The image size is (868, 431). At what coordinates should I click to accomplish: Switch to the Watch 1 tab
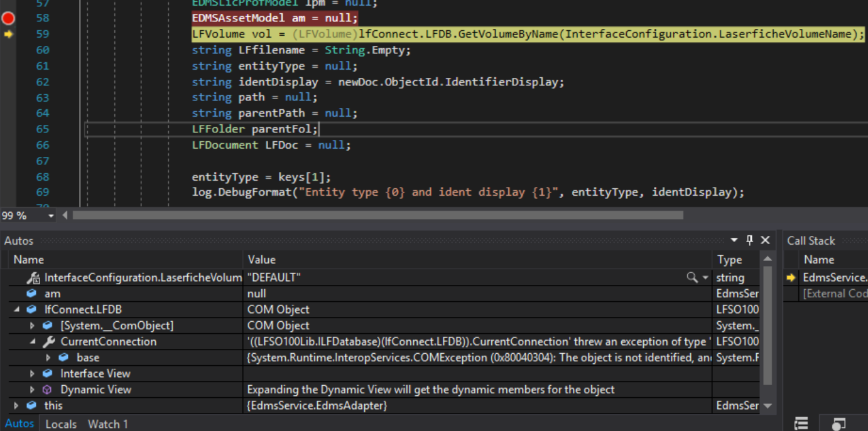coord(107,424)
